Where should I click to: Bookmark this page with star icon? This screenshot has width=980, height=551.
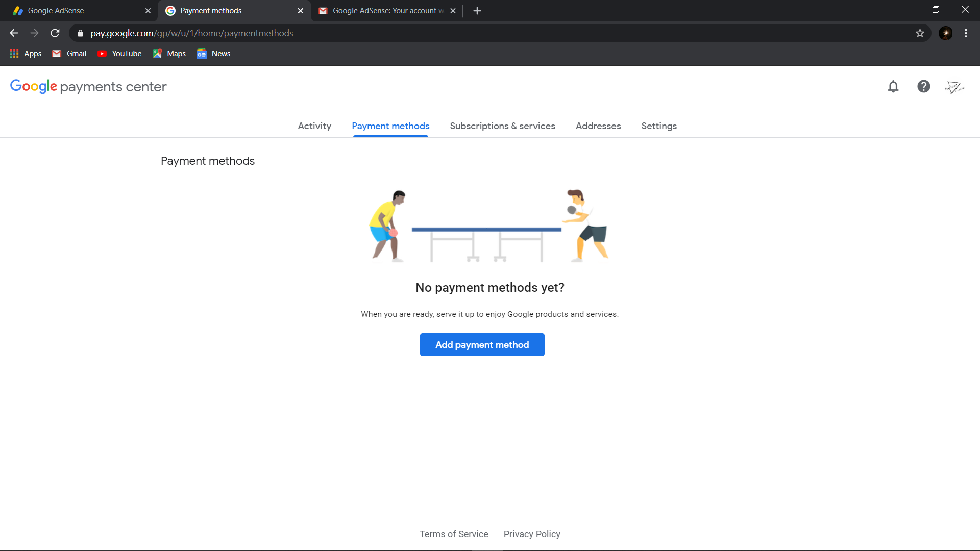pos(920,33)
